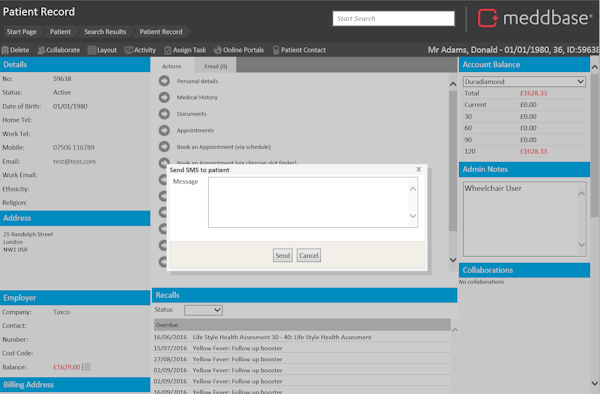This screenshot has width=600, height=394.
Task: Select the 27/08/2016 Yellow Fever recall
Action: click(x=302, y=359)
